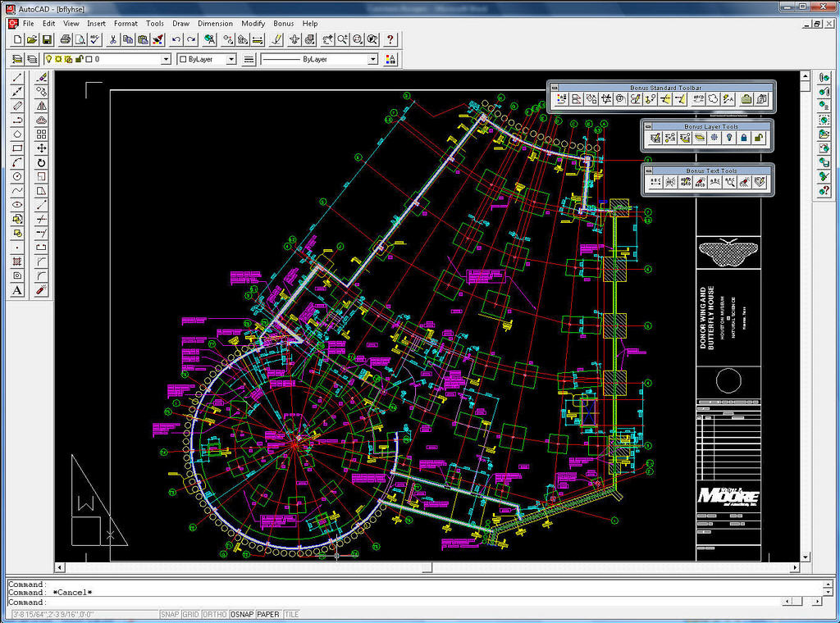Toggle GRID display in status bar
Screen dimensions: 840x623
(190, 615)
